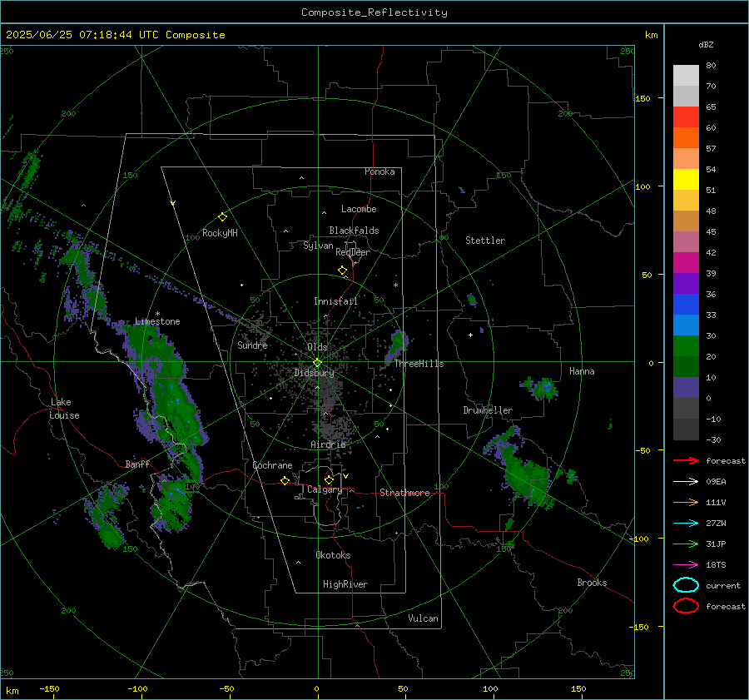749x700 pixels.
Task: Click the yellow diamond marker below RedDeer
Action: [x=342, y=271]
